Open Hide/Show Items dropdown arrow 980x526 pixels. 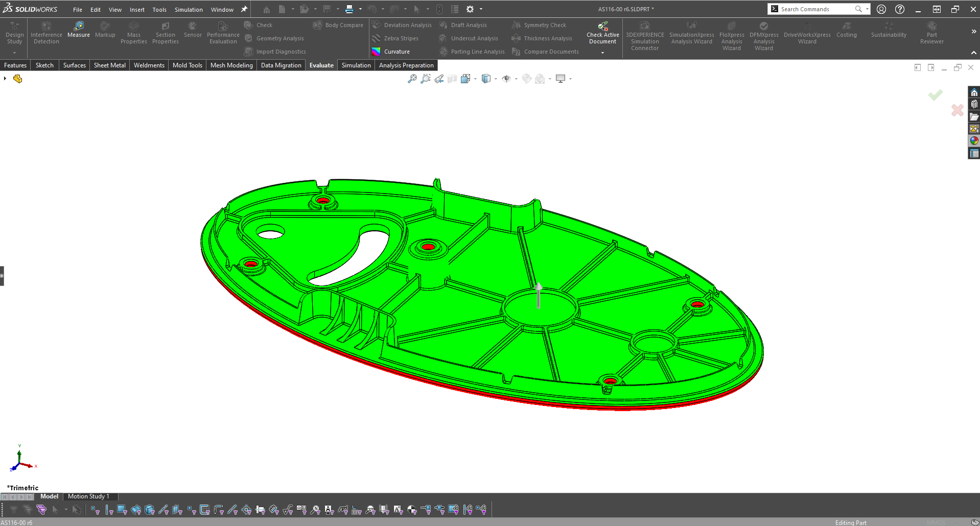(x=516, y=79)
